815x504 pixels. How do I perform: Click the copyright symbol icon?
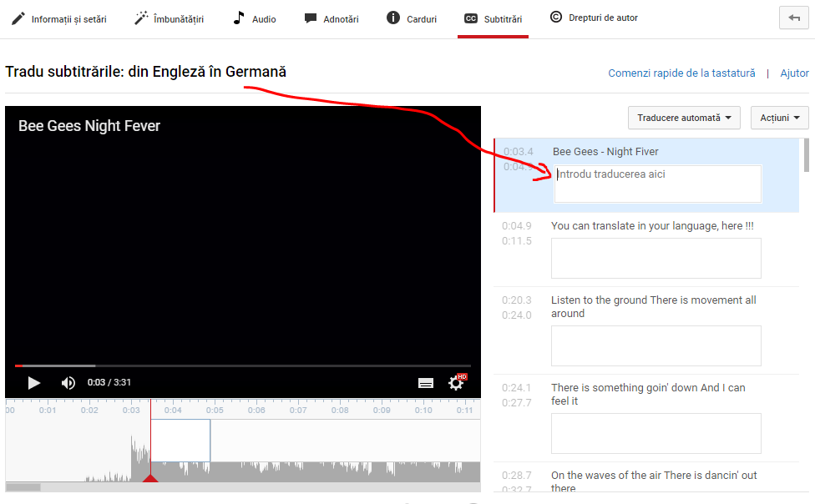[555, 18]
